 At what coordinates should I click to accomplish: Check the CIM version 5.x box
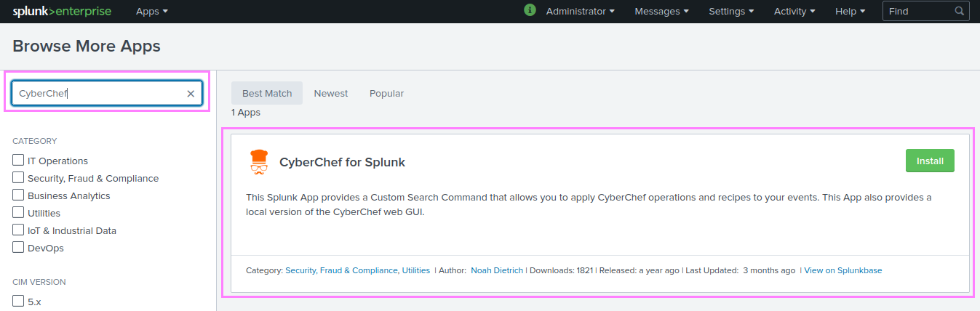pyautogui.click(x=18, y=300)
